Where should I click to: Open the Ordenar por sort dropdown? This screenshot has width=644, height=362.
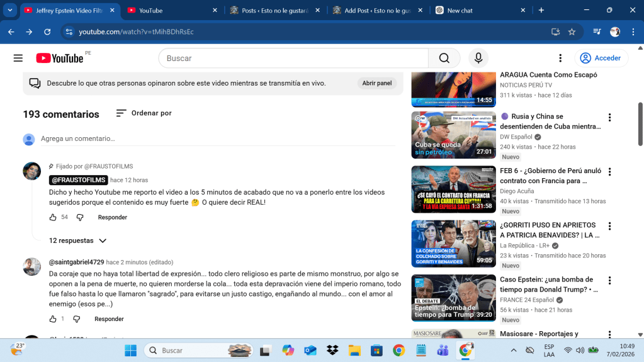pyautogui.click(x=144, y=113)
